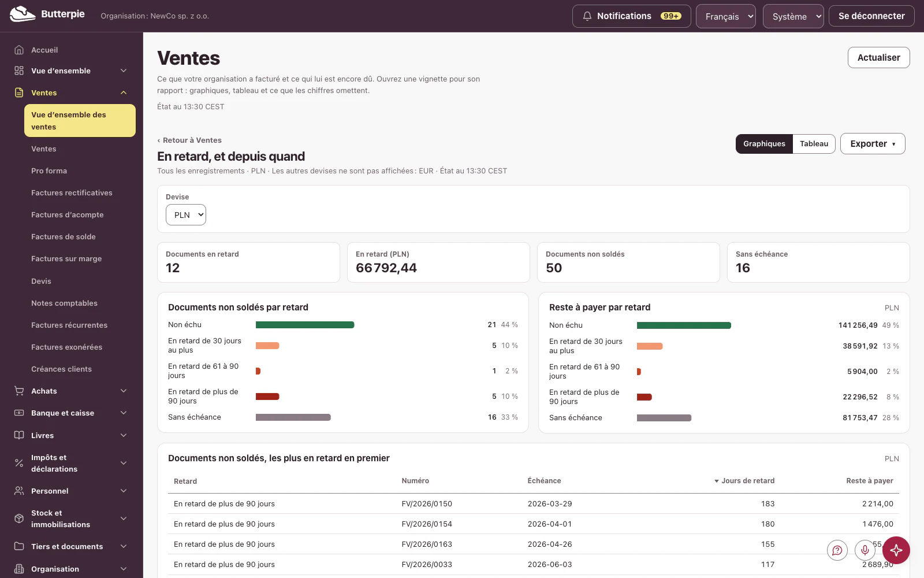The height and width of the screenshot is (578, 924).
Task: Open Notifications bell button
Action: [632, 16]
